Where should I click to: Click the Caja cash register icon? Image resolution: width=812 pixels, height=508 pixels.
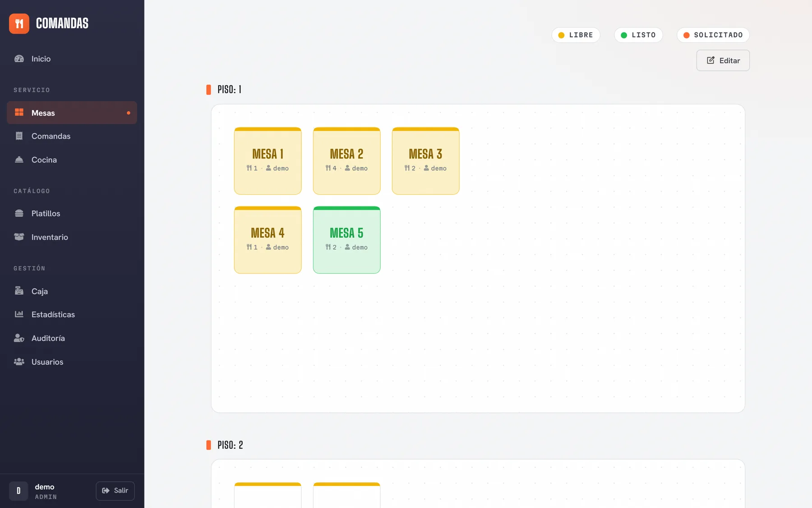pos(19,291)
